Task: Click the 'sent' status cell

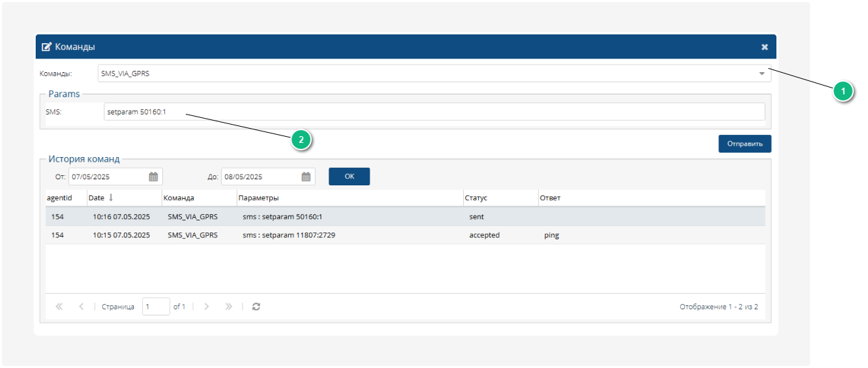Action: click(500, 216)
